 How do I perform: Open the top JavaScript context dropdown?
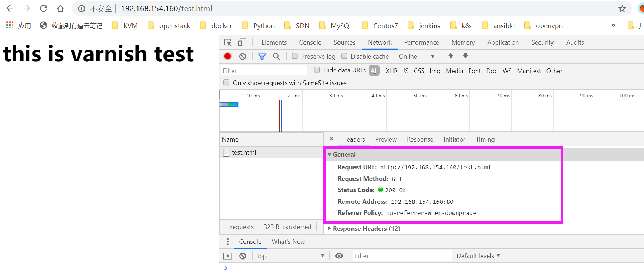pyautogui.click(x=291, y=256)
